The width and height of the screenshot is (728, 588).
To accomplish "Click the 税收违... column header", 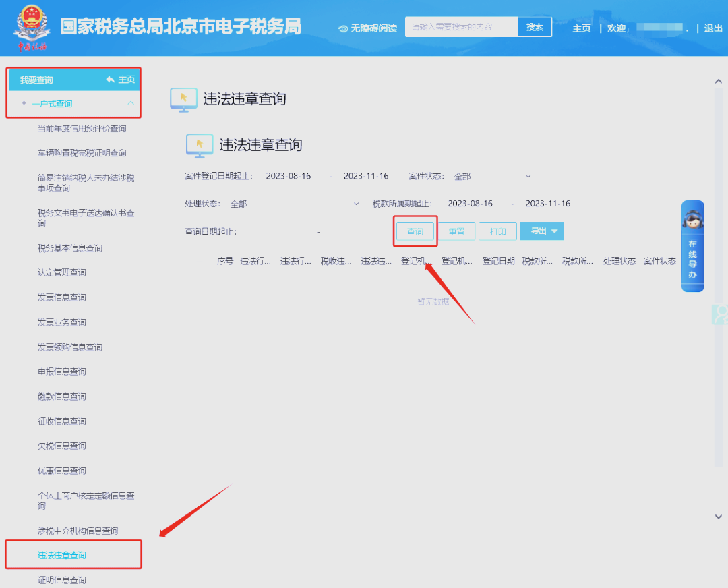I will tap(336, 262).
